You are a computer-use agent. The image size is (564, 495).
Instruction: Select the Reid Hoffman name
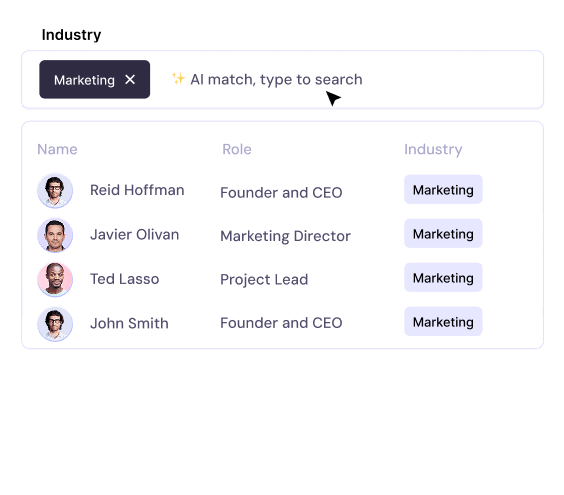(x=137, y=190)
